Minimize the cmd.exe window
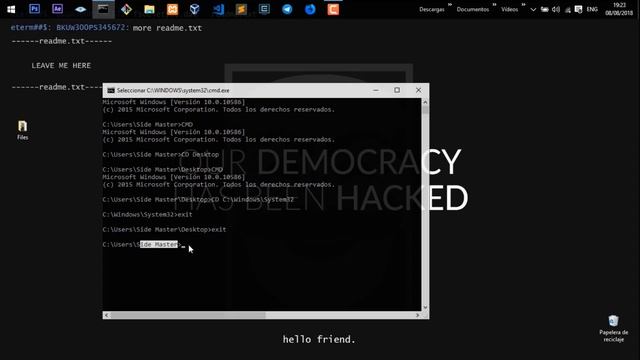Viewport: 640px width, 360px height. pos(376,90)
